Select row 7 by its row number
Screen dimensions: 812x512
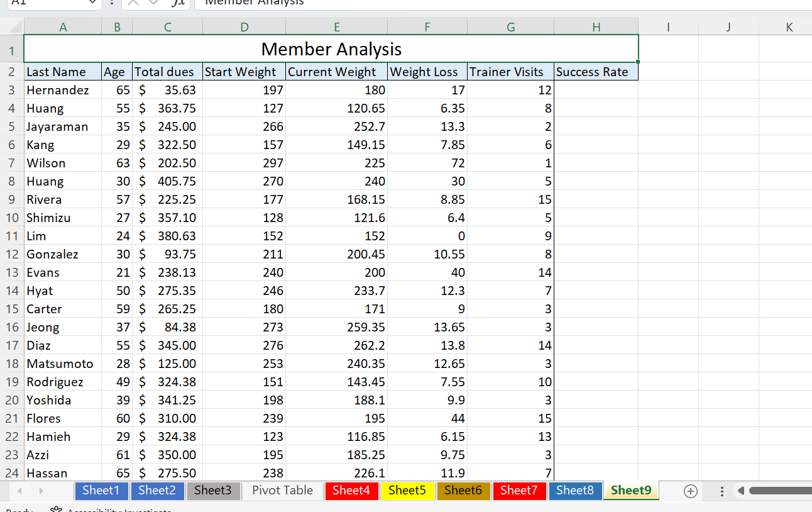click(x=12, y=163)
